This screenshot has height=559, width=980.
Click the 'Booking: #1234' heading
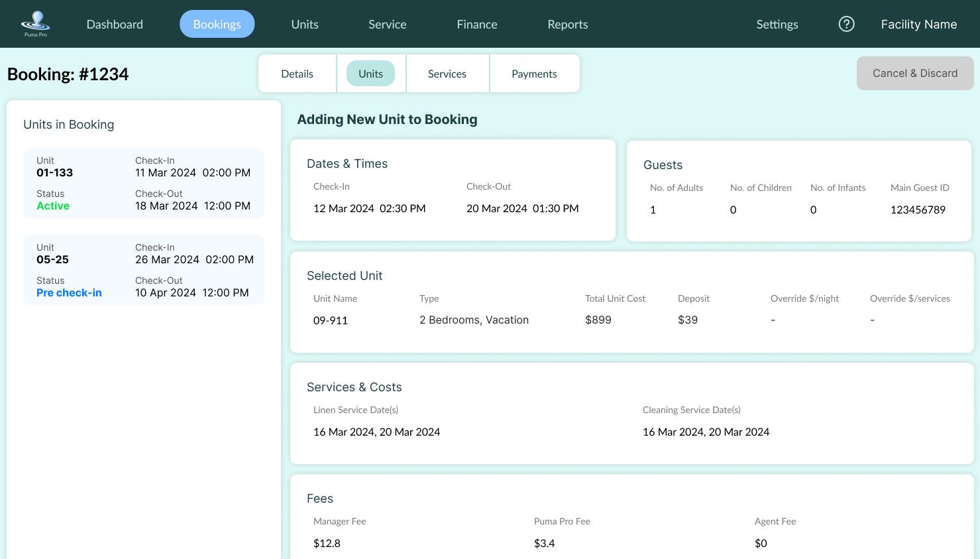pyautogui.click(x=68, y=74)
